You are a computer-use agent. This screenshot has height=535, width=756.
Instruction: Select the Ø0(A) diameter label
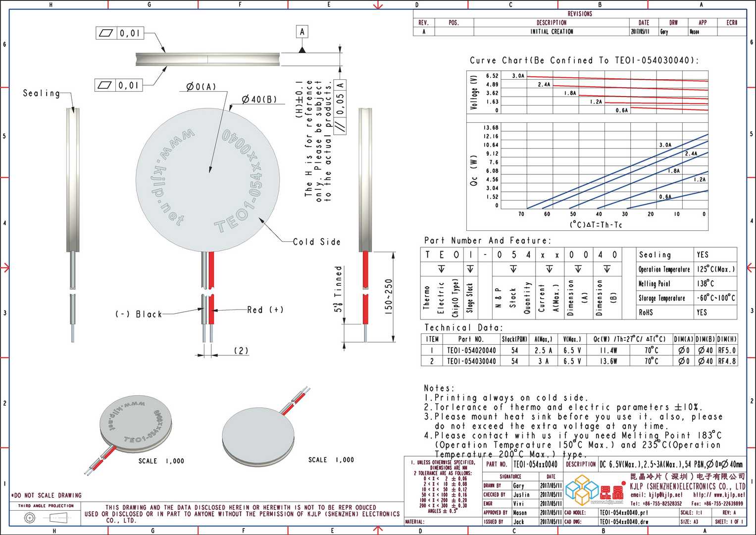pos(201,87)
